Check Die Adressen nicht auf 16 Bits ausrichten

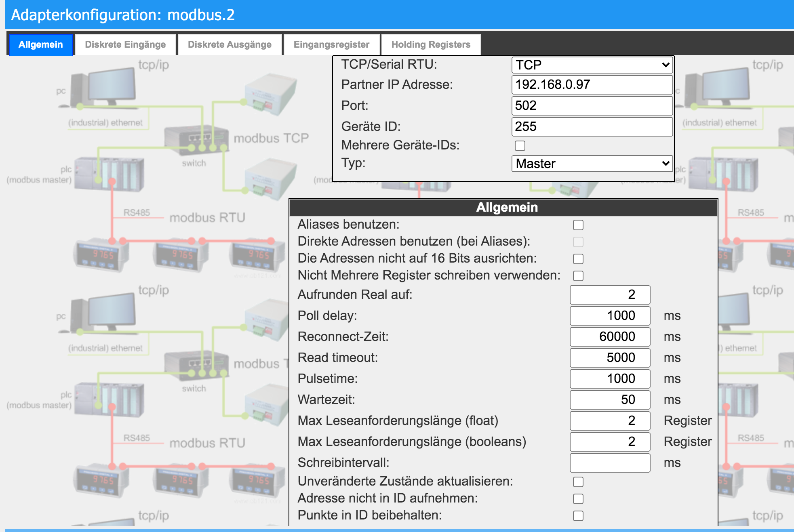578,259
